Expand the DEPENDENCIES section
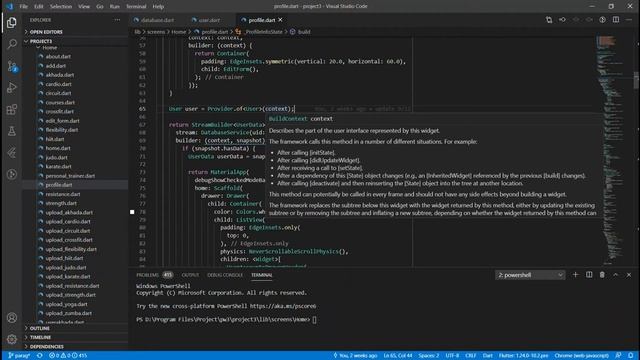 76,347
